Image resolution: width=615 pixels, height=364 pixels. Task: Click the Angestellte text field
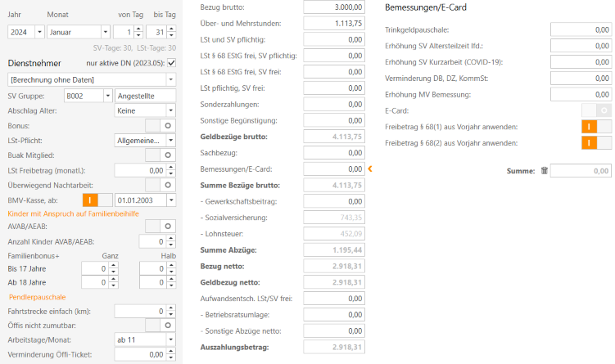point(145,96)
